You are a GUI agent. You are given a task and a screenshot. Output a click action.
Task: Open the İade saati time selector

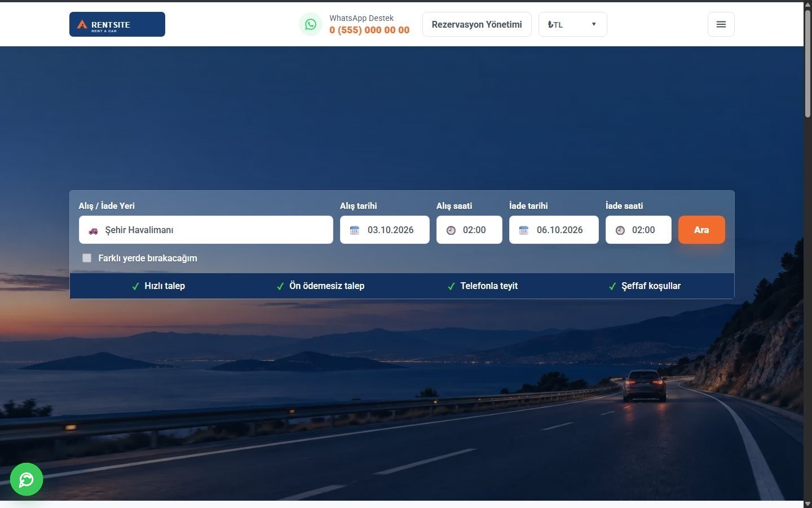[638, 230]
